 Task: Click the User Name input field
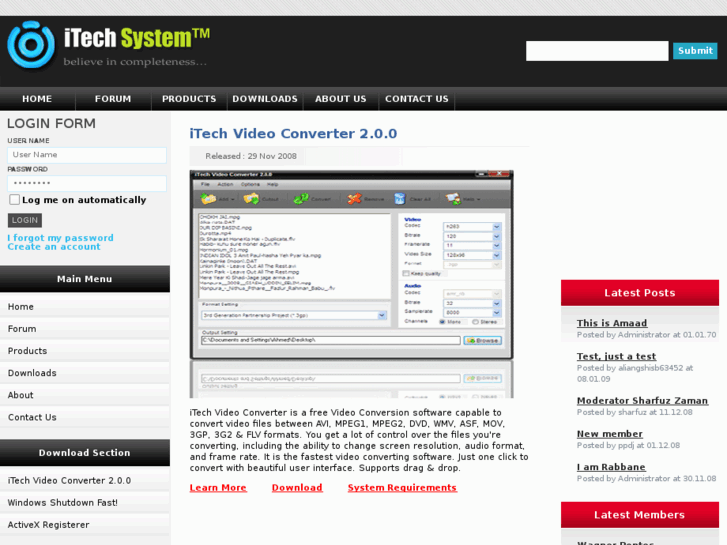click(x=87, y=155)
